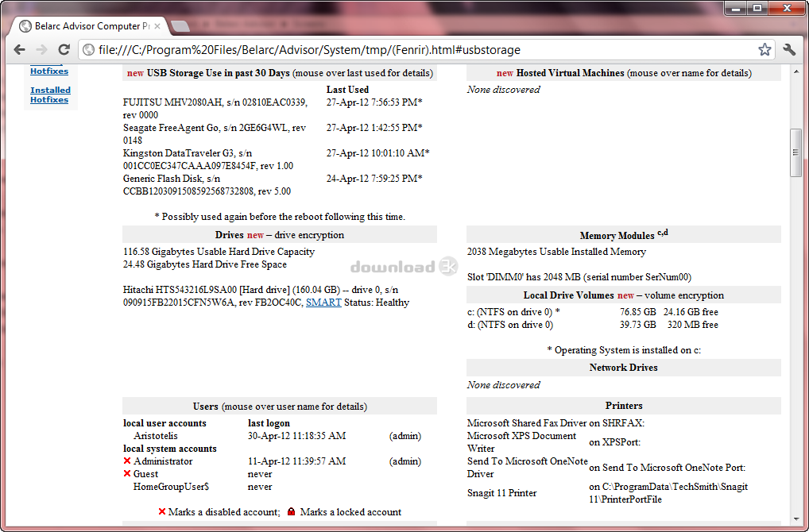Screen dimensions: 809x532
Task: Select the Administrator account name
Action: click(x=163, y=461)
